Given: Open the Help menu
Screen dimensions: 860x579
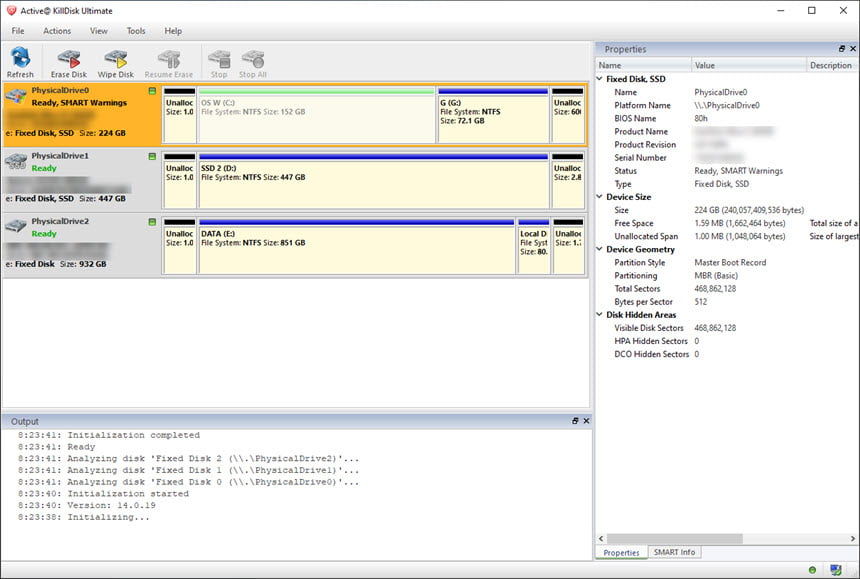Looking at the screenshot, I should tap(173, 31).
